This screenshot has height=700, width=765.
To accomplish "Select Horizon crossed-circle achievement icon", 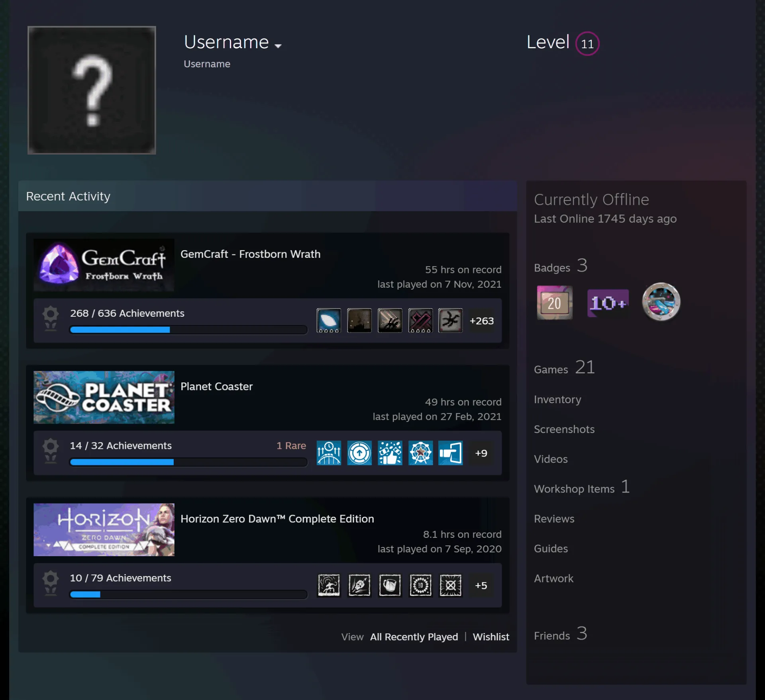I will coord(451,585).
